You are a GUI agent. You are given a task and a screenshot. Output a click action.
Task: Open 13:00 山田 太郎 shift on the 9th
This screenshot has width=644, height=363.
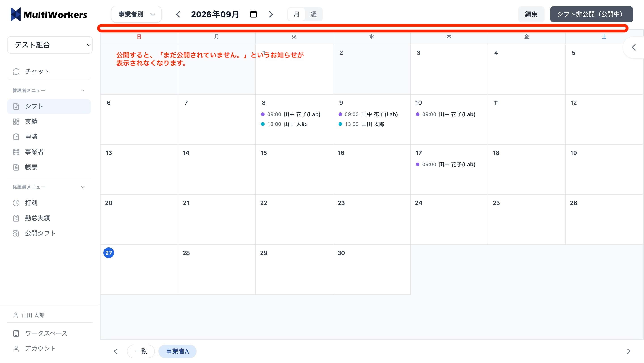[x=361, y=124]
